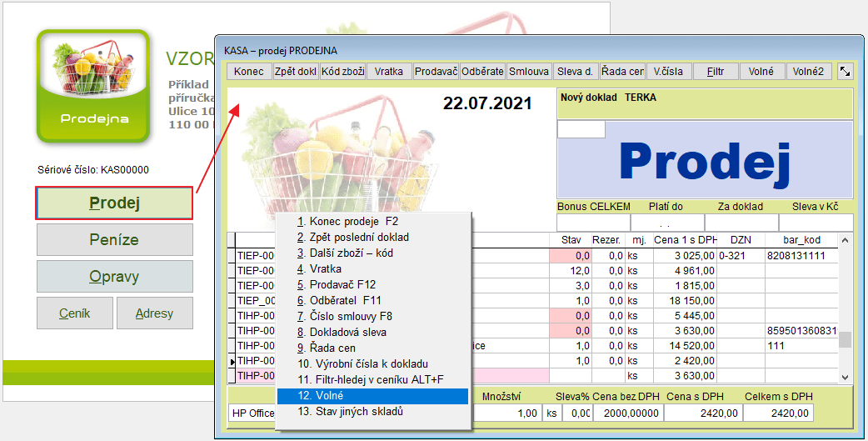Click the Množství field showing 1,00
The width and height of the screenshot is (868, 441).
point(507,413)
